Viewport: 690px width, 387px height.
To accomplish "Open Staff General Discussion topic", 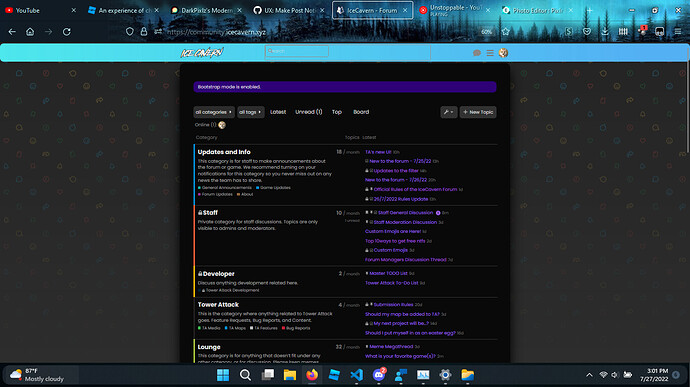I will (405, 213).
